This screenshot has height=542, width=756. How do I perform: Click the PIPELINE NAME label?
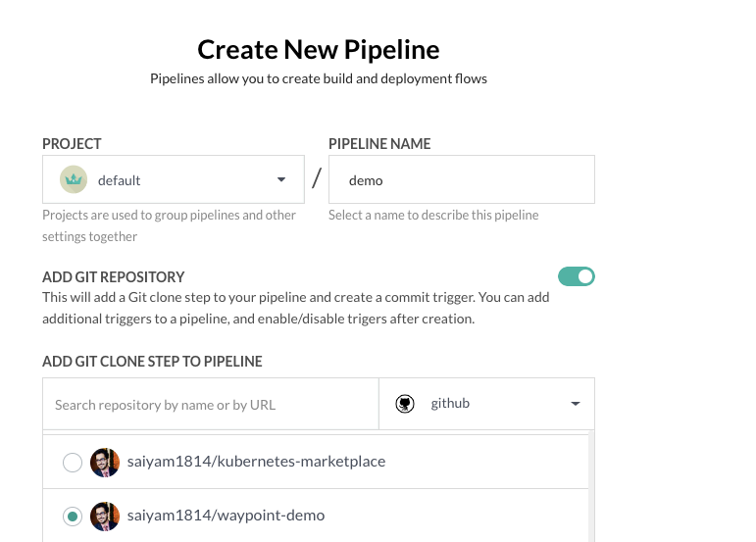click(379, 144)
